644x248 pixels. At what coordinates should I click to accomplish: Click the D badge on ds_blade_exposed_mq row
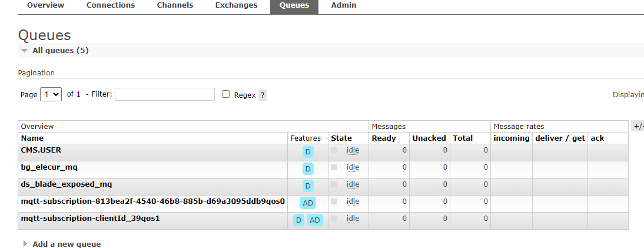click(307, 186)
